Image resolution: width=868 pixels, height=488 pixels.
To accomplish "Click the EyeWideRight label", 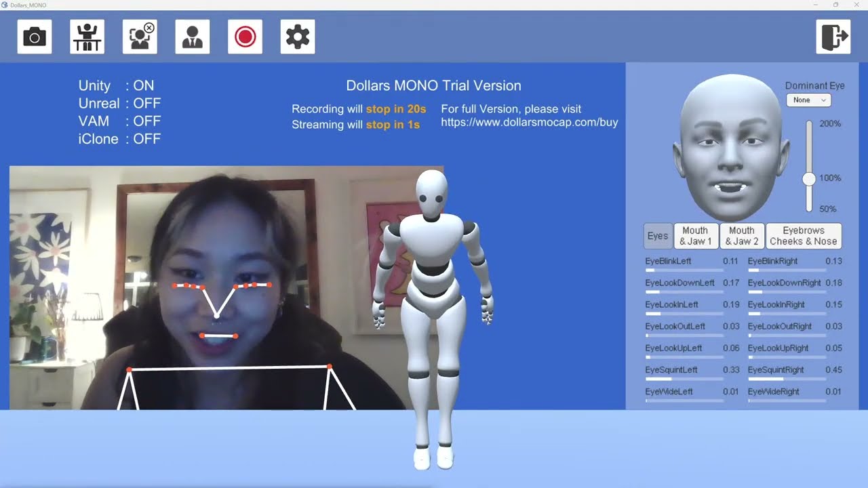I will (774, 392).
